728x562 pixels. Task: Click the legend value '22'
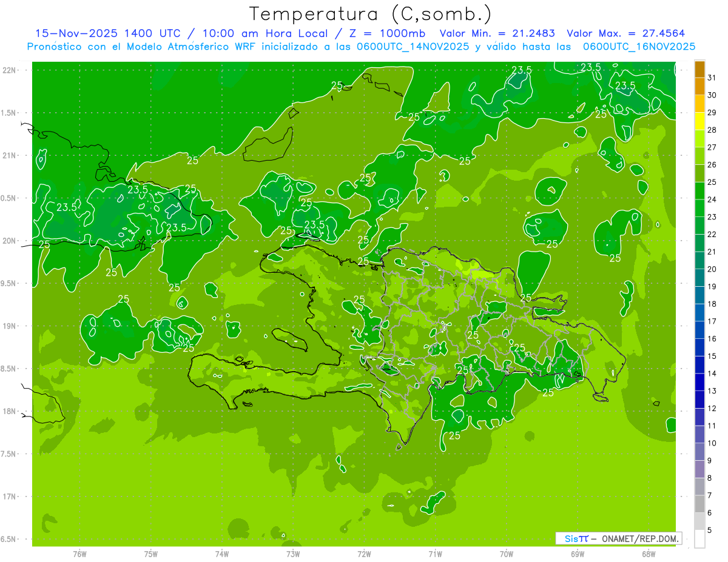(x=712, y=234)
